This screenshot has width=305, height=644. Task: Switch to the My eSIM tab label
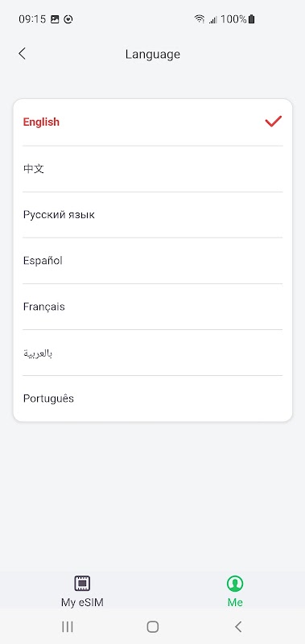83,602
